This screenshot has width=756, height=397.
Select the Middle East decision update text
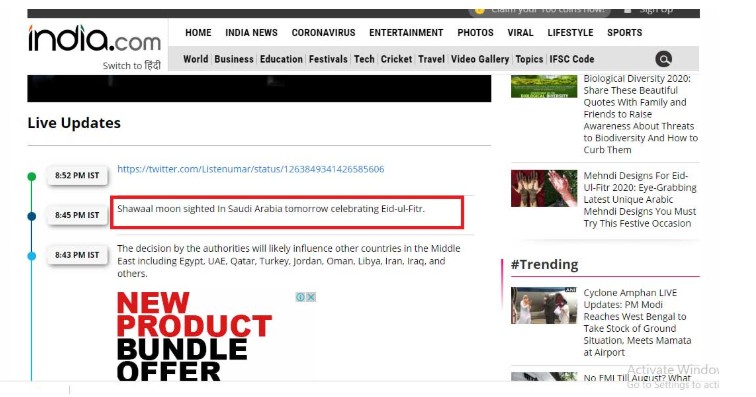coord(289,261)
